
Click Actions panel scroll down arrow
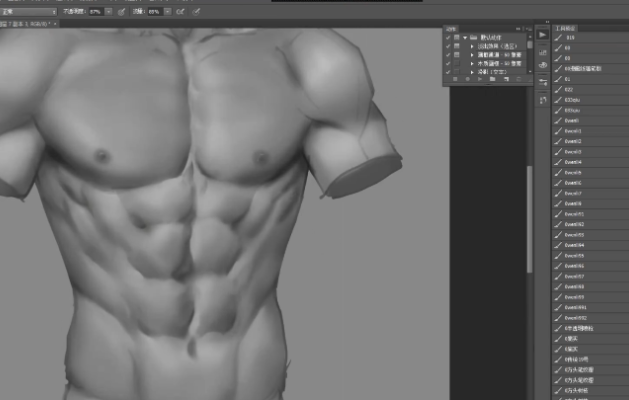(x=530, y=72)
